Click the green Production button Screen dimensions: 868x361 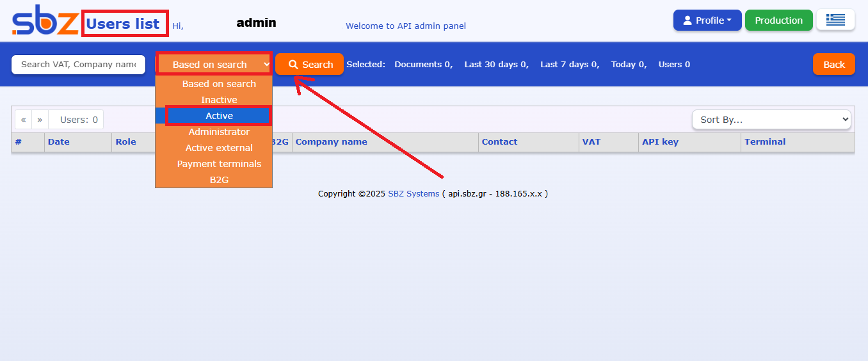click(x=778, y=20)
